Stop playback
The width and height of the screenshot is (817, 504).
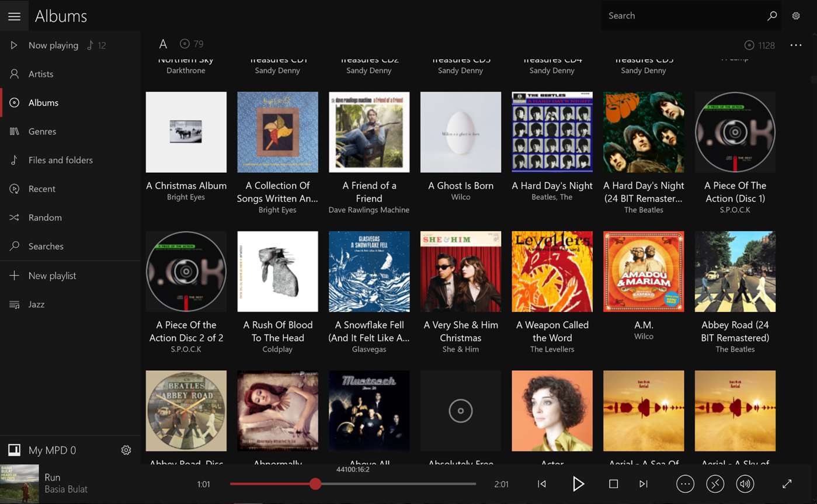613,484
